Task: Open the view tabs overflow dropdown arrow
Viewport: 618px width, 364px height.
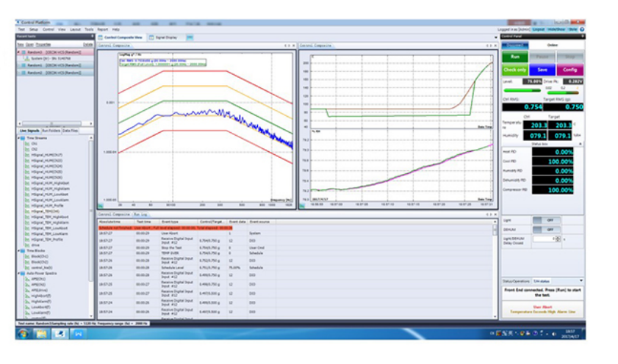Action: click(x=496, y=37)
